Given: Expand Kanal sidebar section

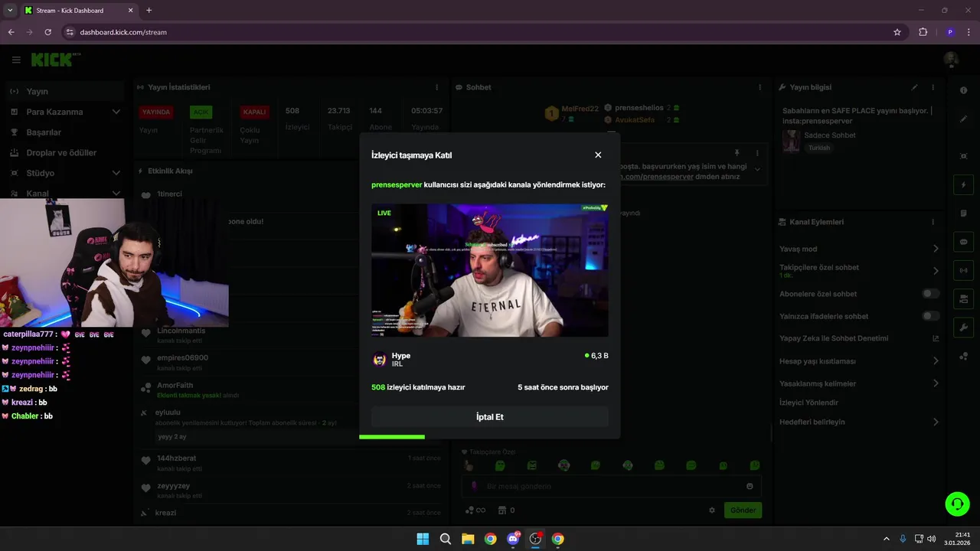Looking at the screenshot, I should (116, 194).
